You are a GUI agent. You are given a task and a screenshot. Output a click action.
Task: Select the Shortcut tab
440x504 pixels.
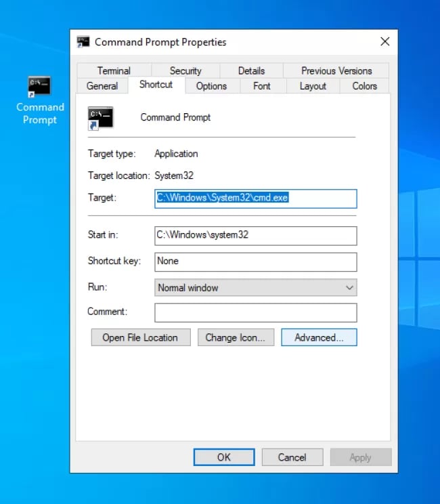pos(156,85)
